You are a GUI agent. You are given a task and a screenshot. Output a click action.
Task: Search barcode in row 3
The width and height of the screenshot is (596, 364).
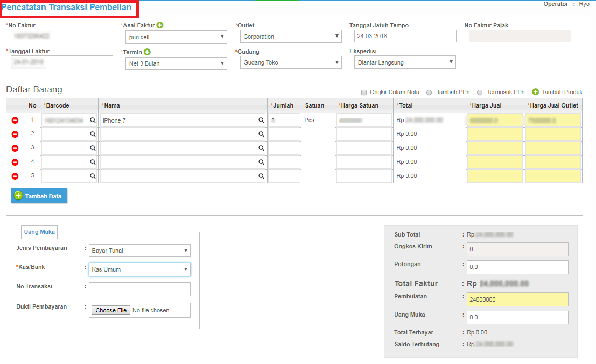coord(93,148)
